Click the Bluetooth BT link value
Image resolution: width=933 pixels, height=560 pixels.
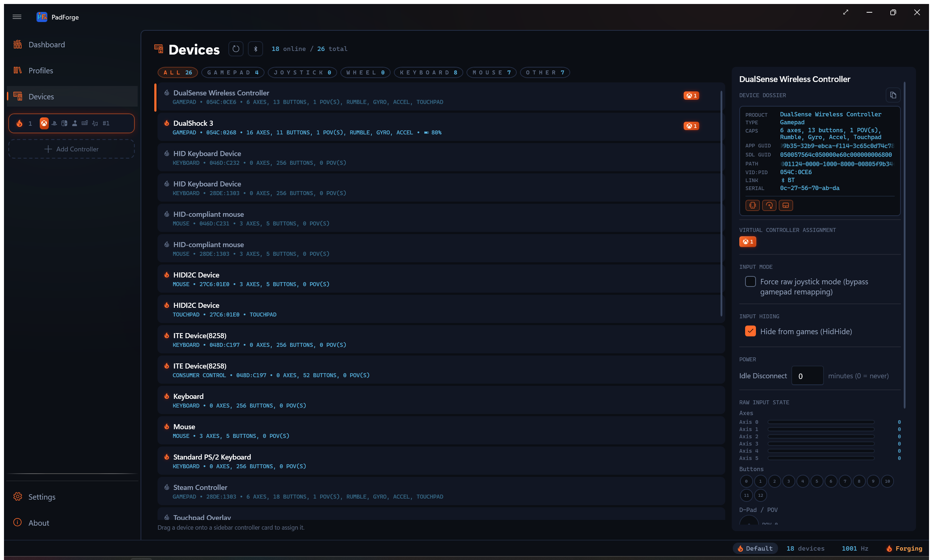[788, 180]
